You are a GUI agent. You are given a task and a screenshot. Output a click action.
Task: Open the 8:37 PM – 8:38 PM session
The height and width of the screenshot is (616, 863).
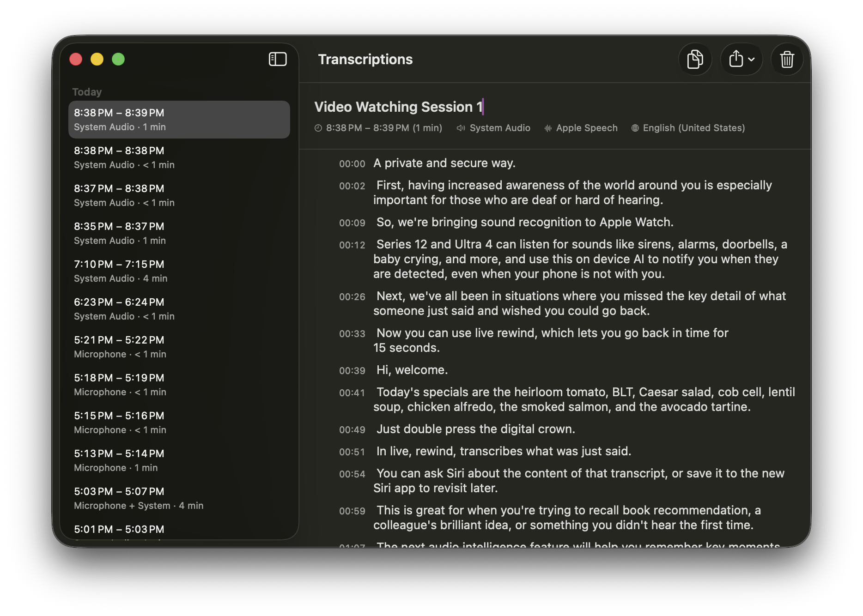(179, 195)
